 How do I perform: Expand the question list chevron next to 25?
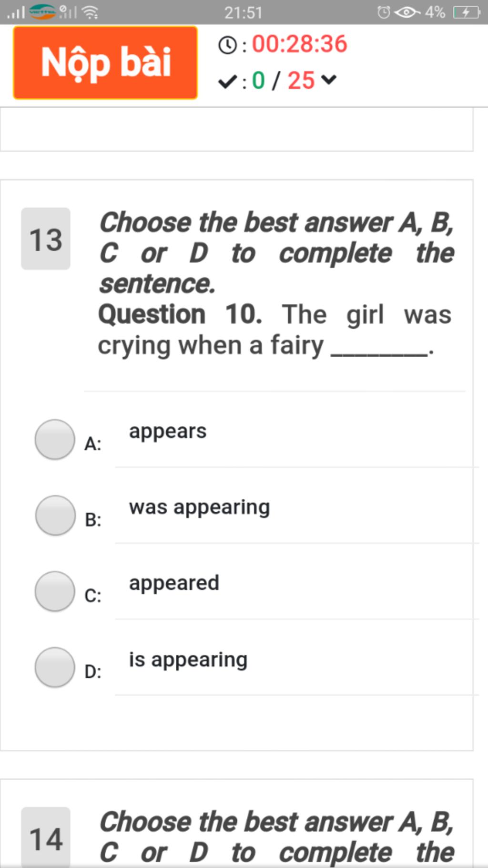(329, 79)
